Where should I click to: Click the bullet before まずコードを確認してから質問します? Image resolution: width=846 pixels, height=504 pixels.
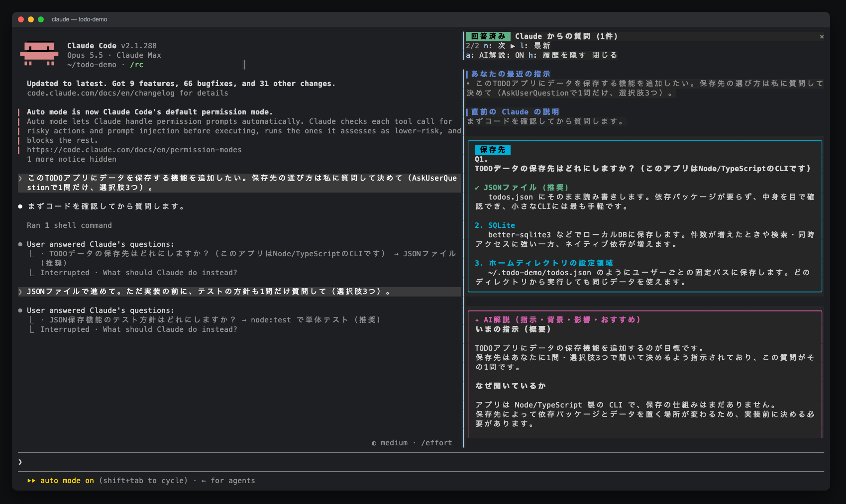point(20,206)
